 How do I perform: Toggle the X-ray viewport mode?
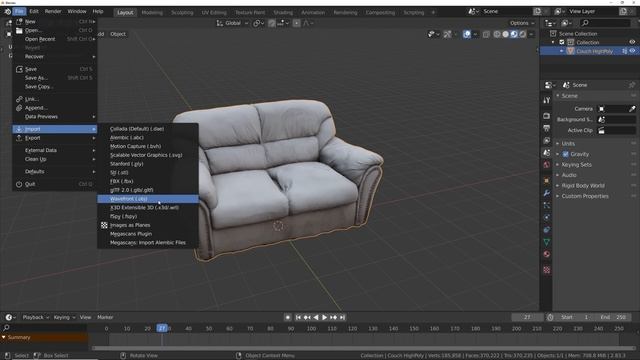click(x=486, y=34)
